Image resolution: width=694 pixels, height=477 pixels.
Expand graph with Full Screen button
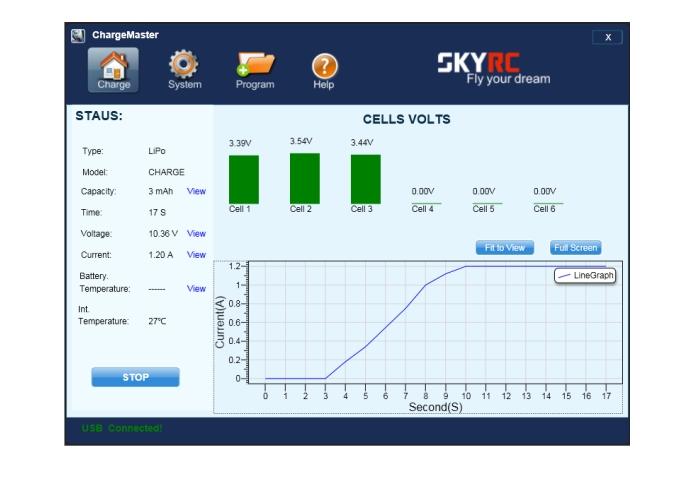pos(575,248)
